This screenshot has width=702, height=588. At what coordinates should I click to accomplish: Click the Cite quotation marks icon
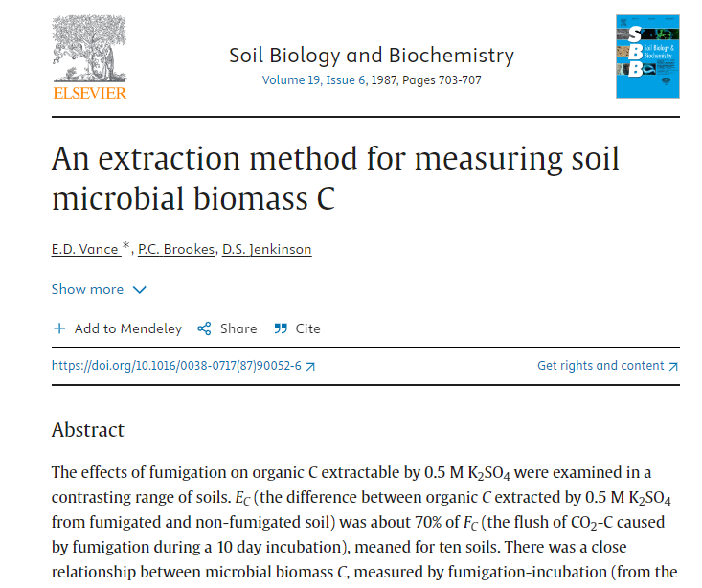pyautogui.click(x=281, y=328)
